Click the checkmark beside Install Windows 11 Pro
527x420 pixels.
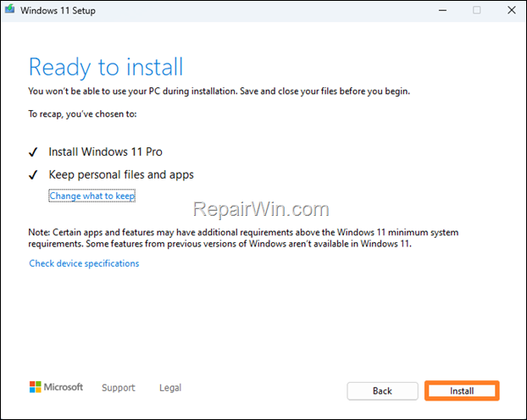pos(33,152)
